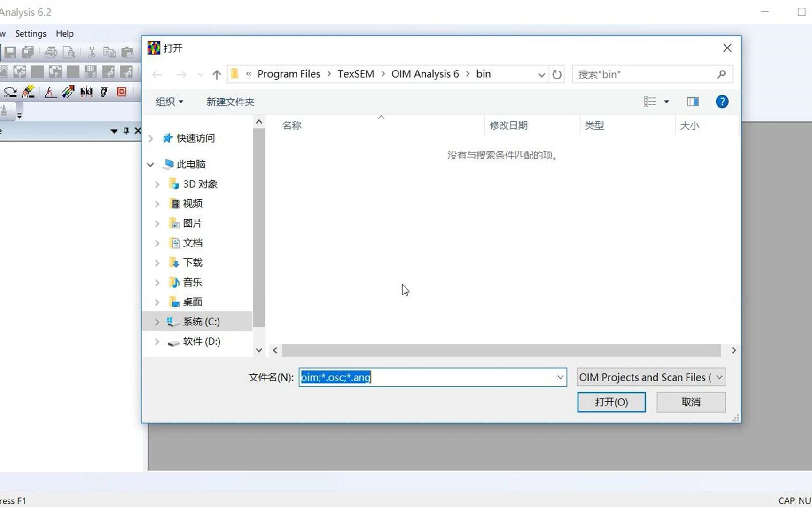The height and width of the screenshot is (508, 812).
Task: Click the rotate scan toolbar icon
Action: pyautogui.click(x=10, y=92)
